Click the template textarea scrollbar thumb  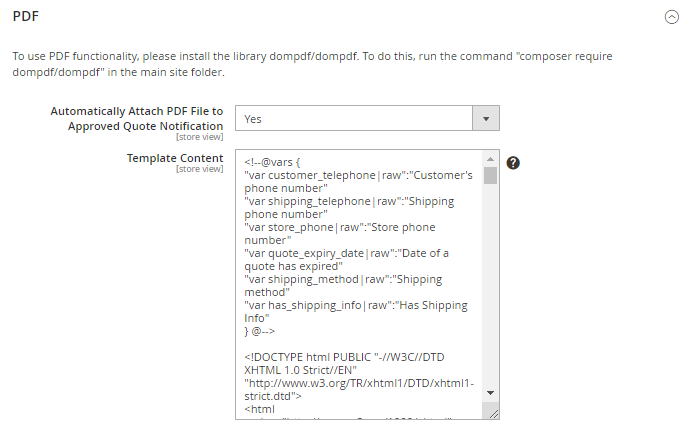[490, 176]
